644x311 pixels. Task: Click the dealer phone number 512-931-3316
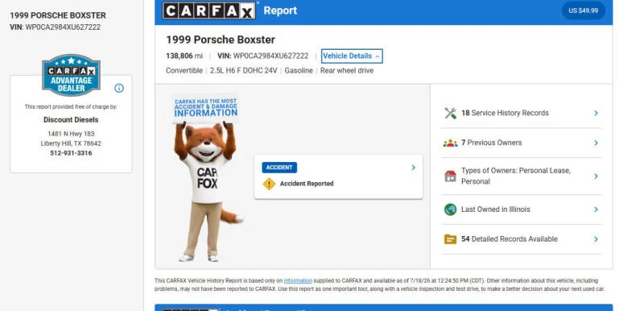click(x=71, y=153)
